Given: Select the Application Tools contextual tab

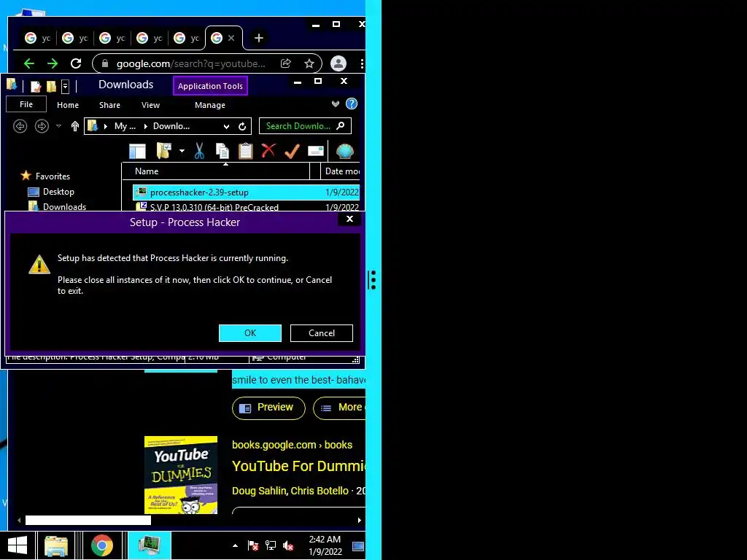Looking at the screenshot, I should [x=210, y=86].
